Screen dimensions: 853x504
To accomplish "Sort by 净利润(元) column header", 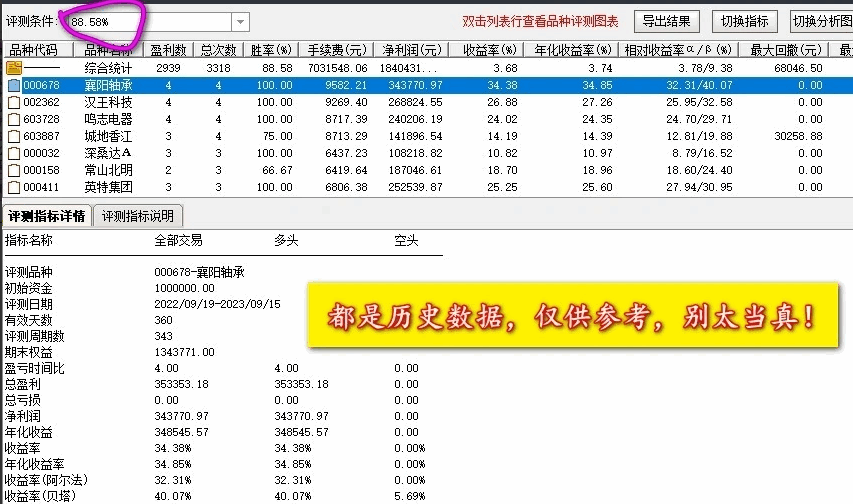I will point(411,50).
